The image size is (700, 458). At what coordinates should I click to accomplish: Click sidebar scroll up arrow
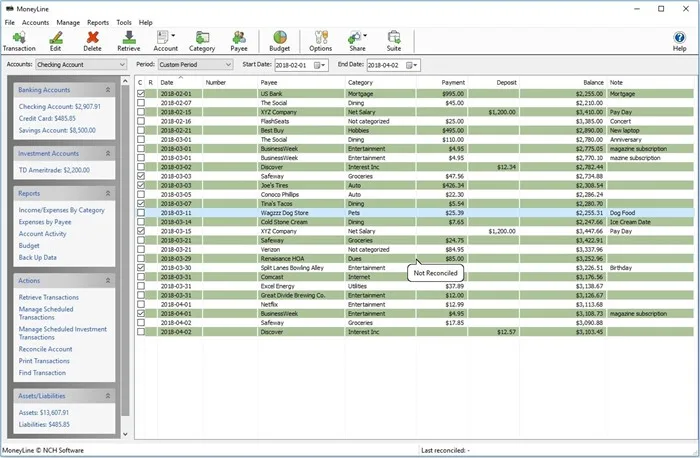[x=125, y=81]
